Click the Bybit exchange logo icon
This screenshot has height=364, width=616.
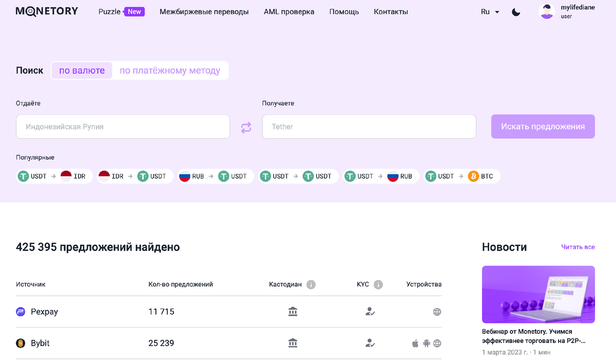point(20,343)
